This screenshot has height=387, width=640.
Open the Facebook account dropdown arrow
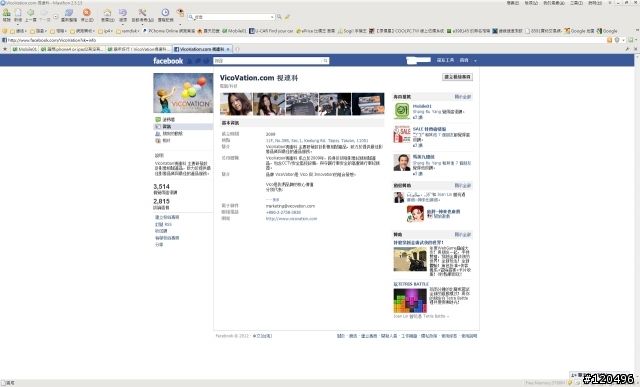pyautogui.click(x=475, y=60)
